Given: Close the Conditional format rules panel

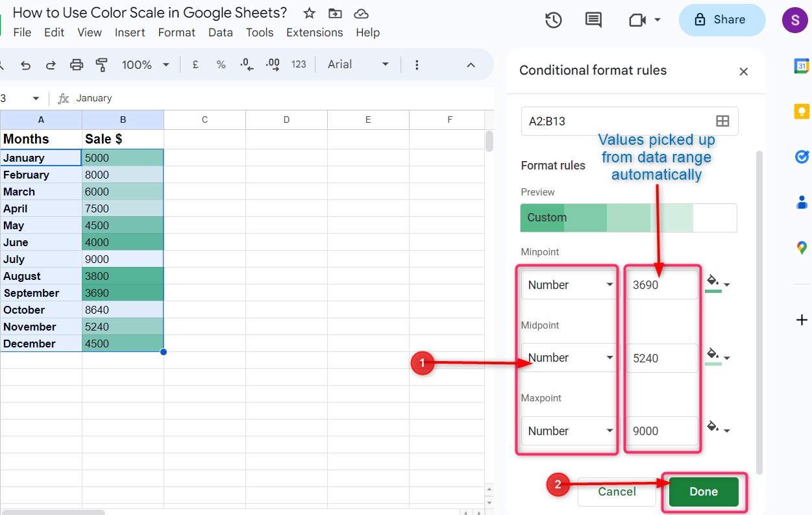Looking at the screenshot, I should (744, 71).
